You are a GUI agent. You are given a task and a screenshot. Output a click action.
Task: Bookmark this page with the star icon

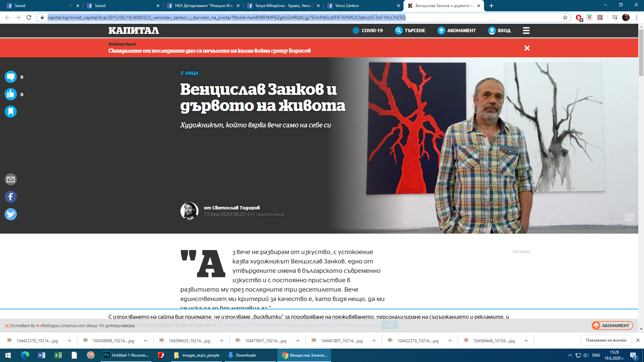565,17
